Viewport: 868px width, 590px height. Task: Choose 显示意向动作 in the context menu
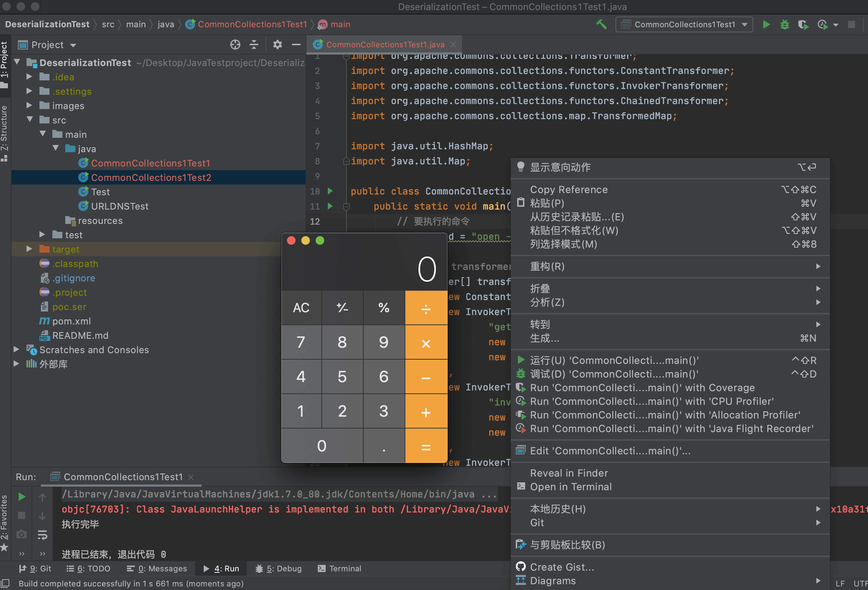click(x=670, y=167)
